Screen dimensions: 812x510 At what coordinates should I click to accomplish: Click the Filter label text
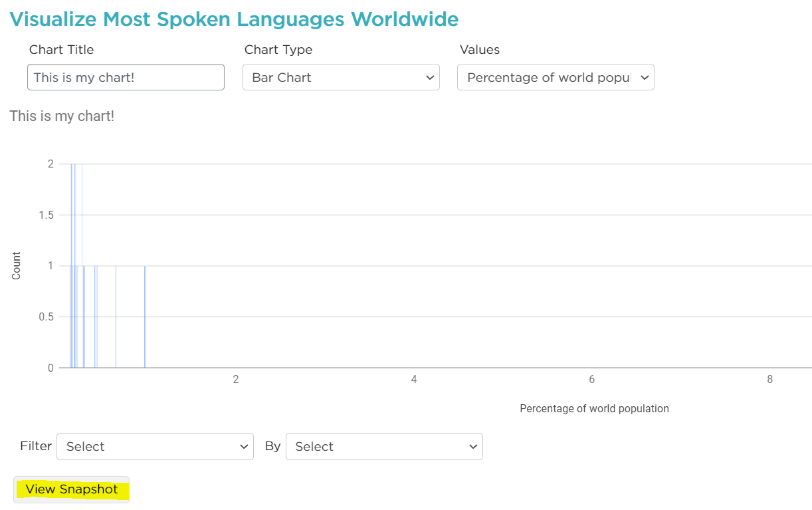[x=36, y=446]
